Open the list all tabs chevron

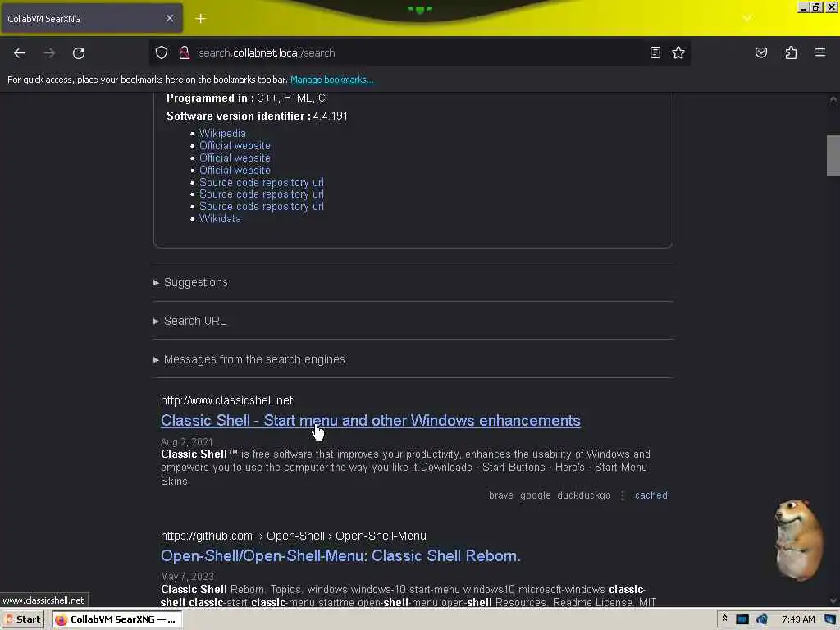click(746, 18)
